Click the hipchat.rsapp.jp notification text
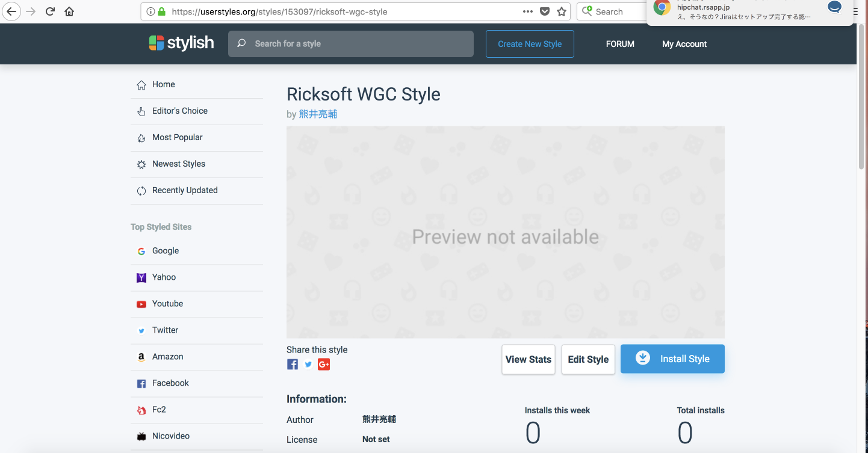This screenshot has width=868, height=453. point(703,7)
